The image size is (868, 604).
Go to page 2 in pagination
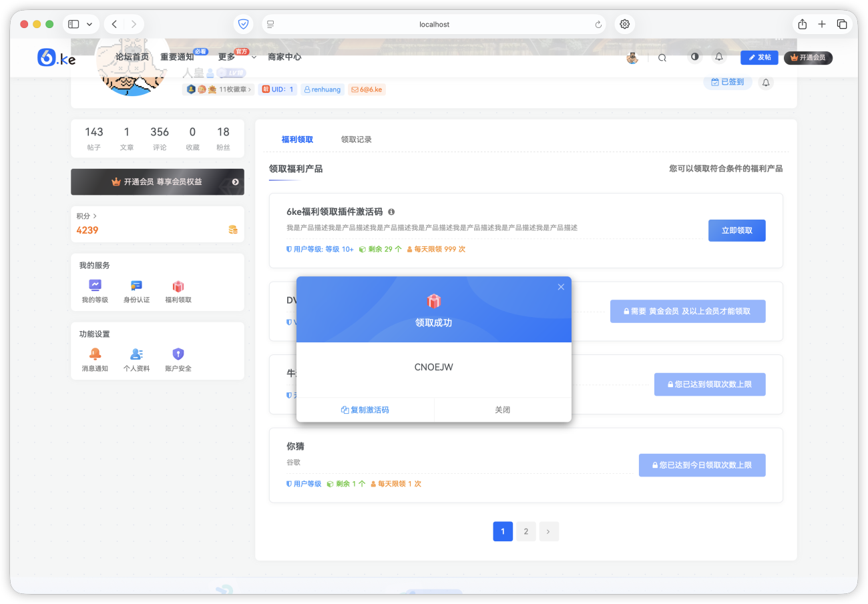pos(525,531)
